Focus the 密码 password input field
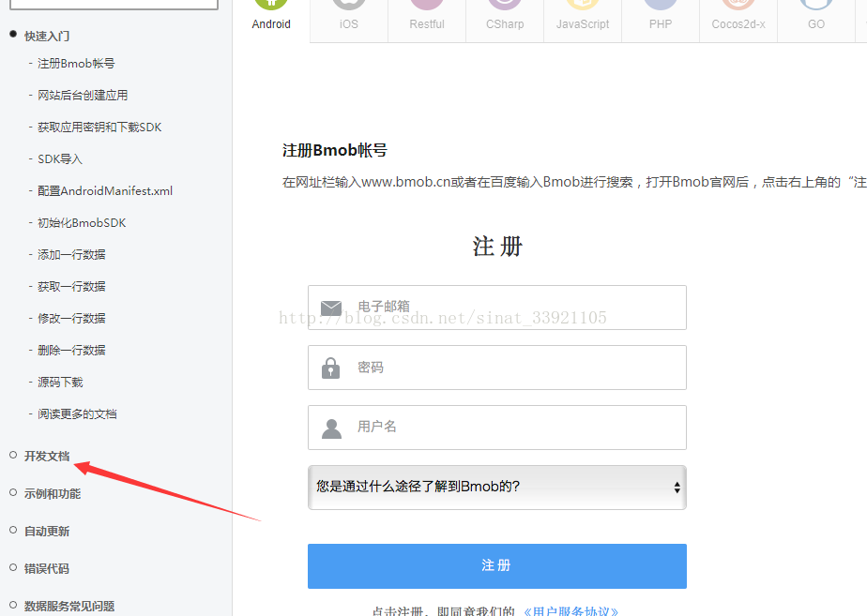 497,368
